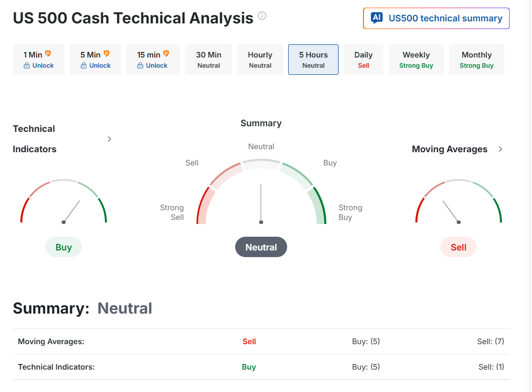Click the pro badge on 15 min
532x392 pixels.
(166, 53)
